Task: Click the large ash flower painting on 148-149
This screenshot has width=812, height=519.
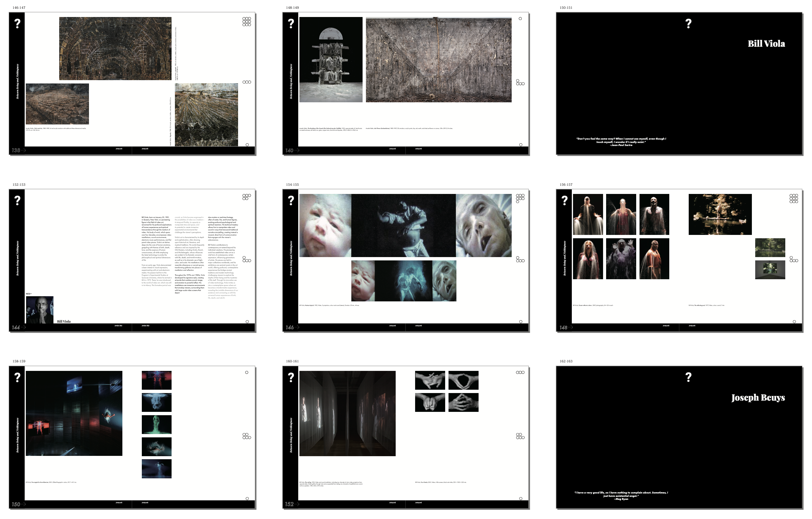Action: tap(438, 60)
